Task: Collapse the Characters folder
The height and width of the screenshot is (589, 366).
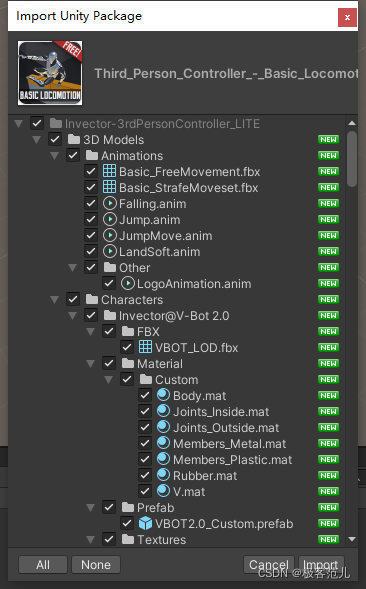Action: pos(54,300)
